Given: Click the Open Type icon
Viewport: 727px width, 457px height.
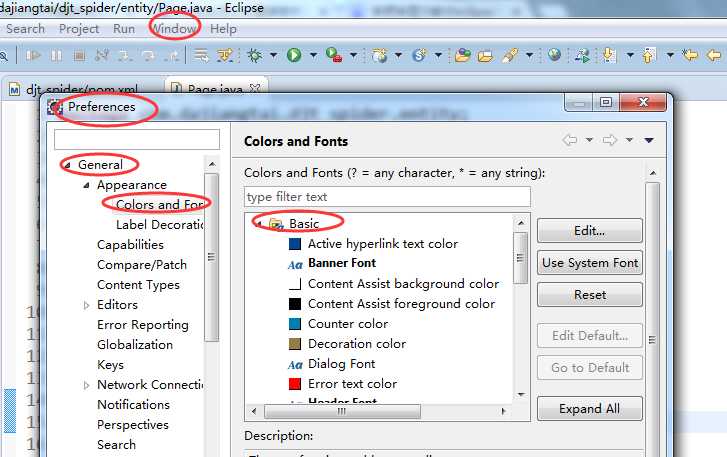Looking at the screenshot, I should [462, 56].
